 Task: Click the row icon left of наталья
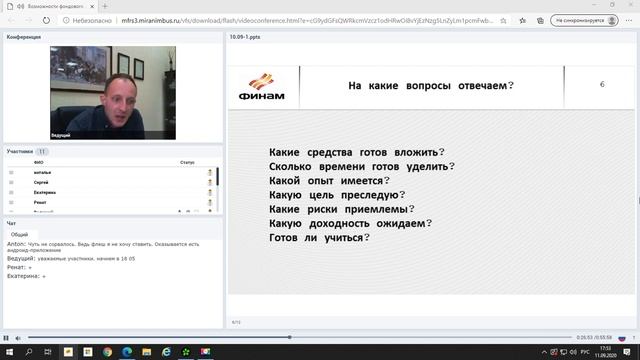[x=11, y=172]
